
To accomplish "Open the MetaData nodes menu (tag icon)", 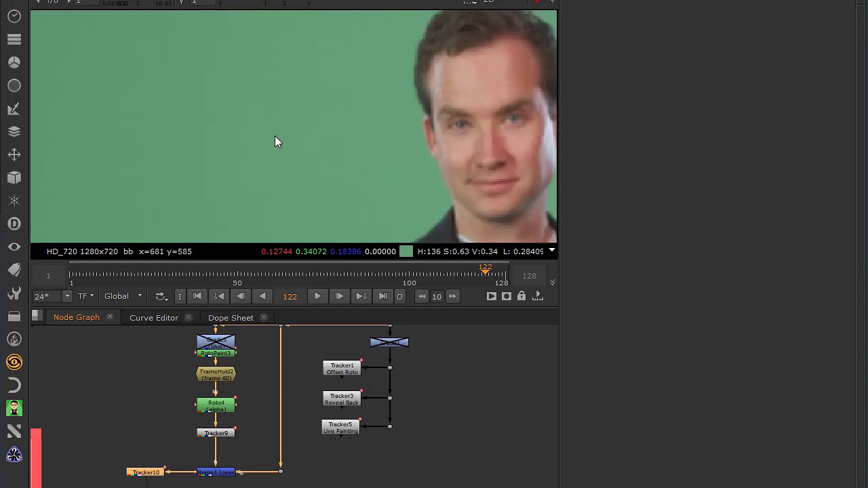I will (x=14, y=270).
